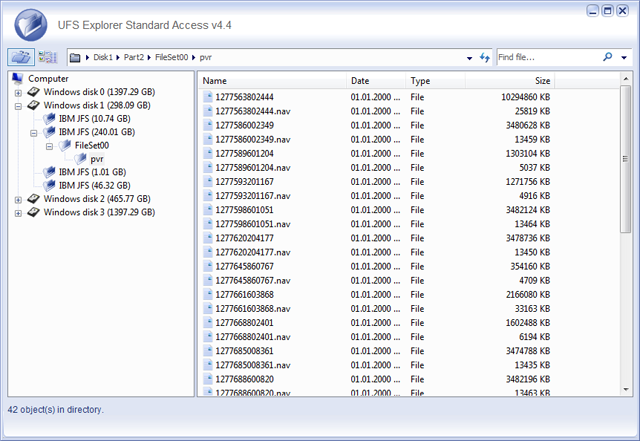Select file 1277620204177
640x441 pixels.
pos(244,238)
